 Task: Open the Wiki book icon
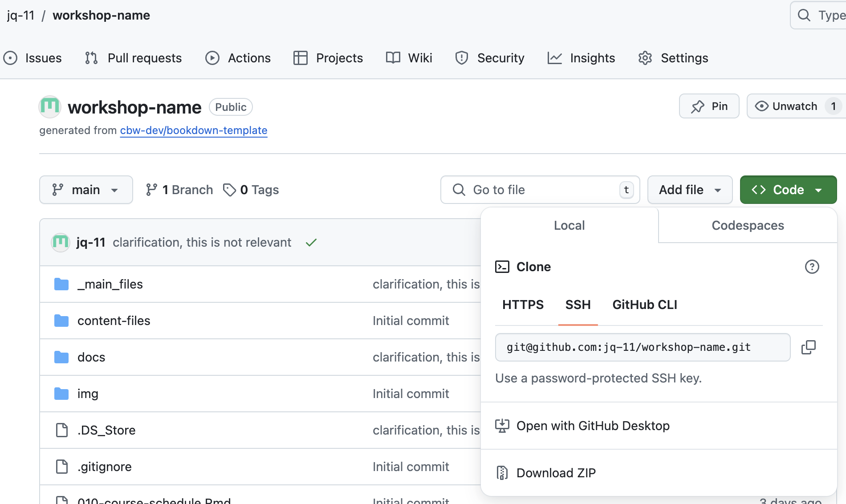click(x=393, y=58)
